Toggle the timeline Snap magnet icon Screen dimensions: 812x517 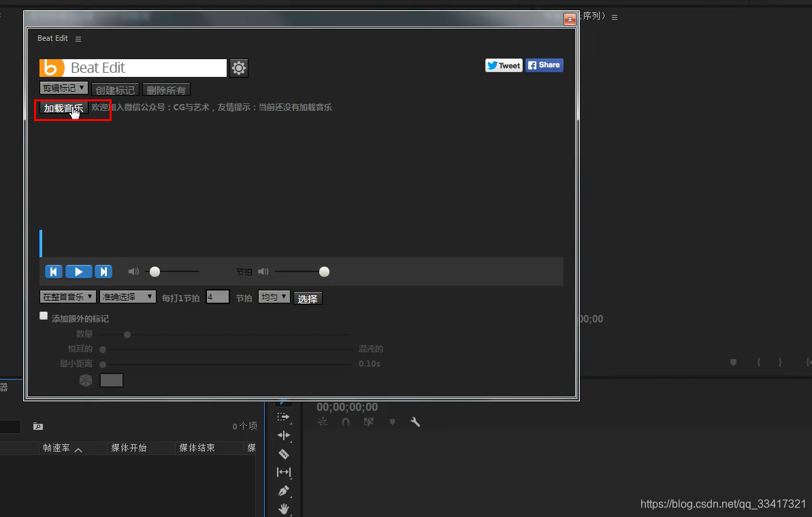[345, 422]
